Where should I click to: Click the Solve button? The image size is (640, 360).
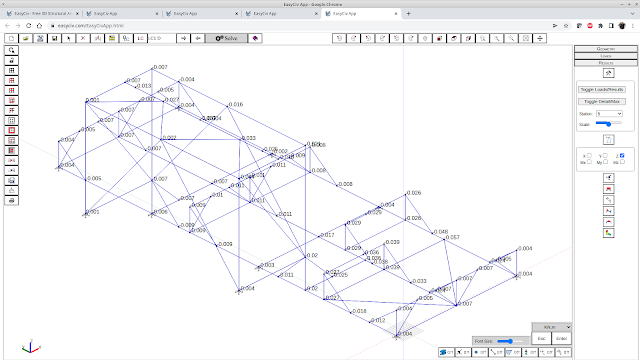tap(227, 38)
